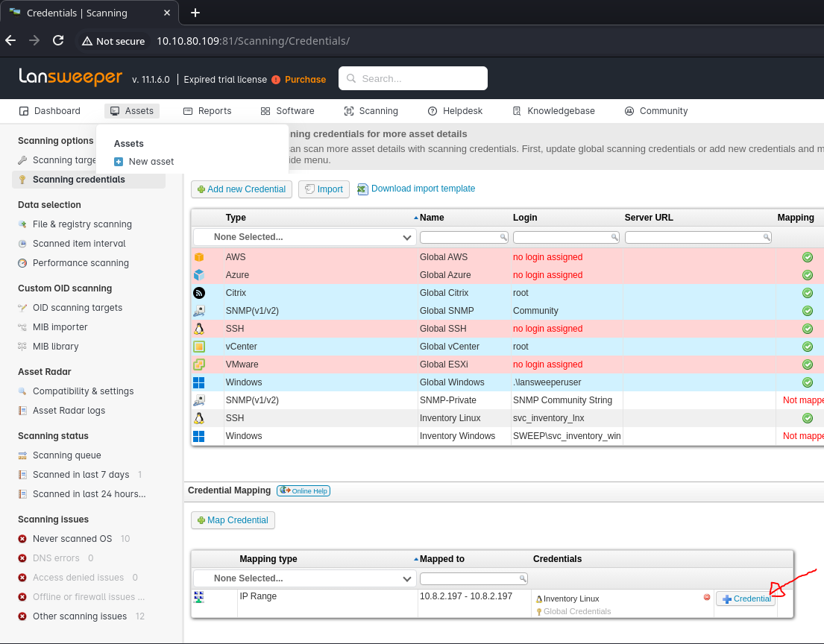Sort credentials by Name column
824x644 pixels.
(x=432, y=218)
